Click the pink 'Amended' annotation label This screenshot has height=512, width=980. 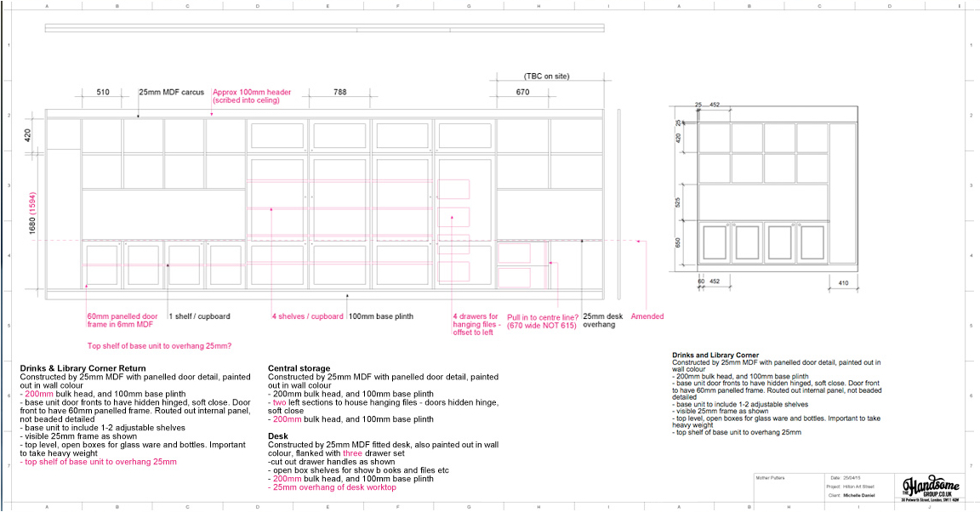[647, 316]
